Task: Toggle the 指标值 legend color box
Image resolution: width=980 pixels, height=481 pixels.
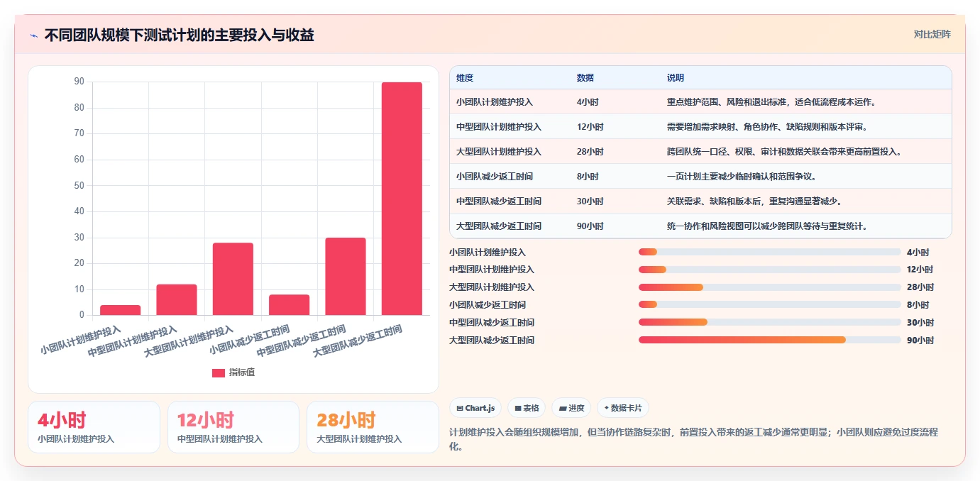Action: click(x=219, y=372)
